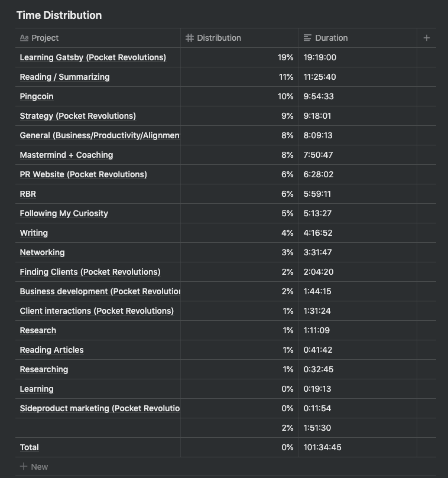The image size is (448, 478).
Task: Open the Learning Gatsby (Pocket Revolutions) page
Action: 93,57
